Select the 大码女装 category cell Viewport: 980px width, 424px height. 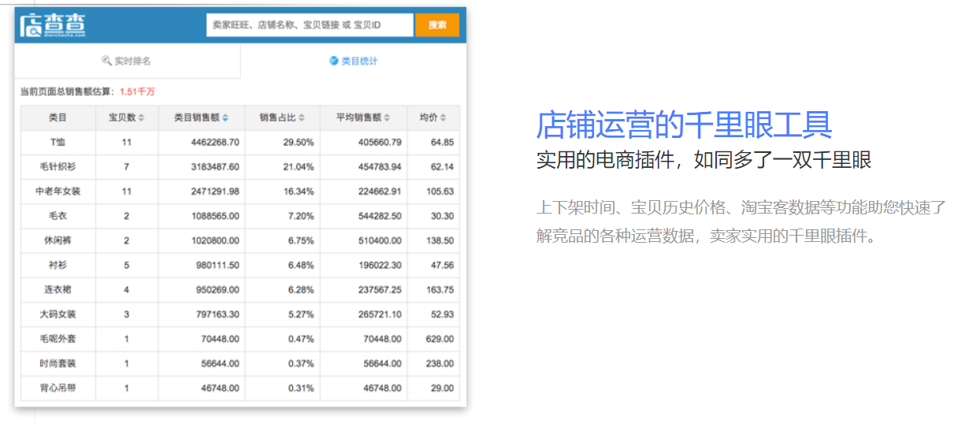pos(58,314)
